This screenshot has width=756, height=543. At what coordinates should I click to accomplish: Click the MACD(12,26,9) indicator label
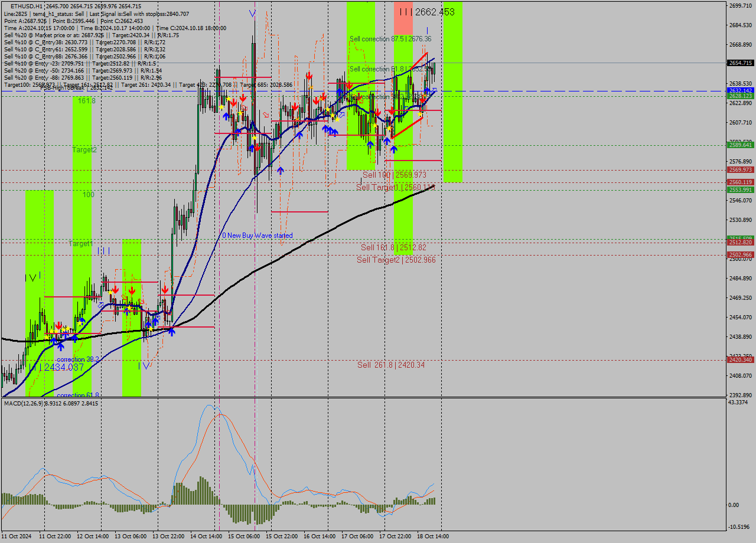(50, 403)
